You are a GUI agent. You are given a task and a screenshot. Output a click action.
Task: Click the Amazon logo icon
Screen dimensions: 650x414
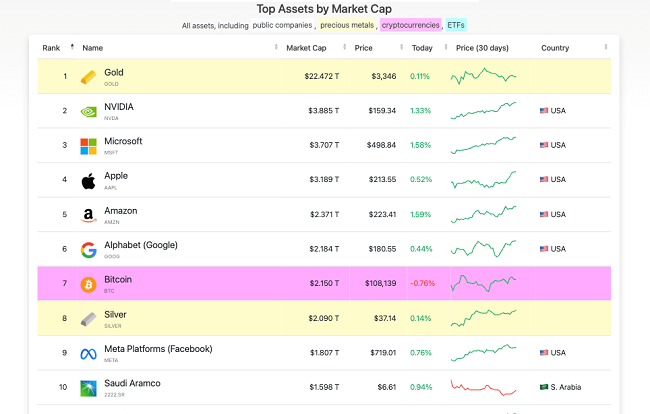point(88,215)
